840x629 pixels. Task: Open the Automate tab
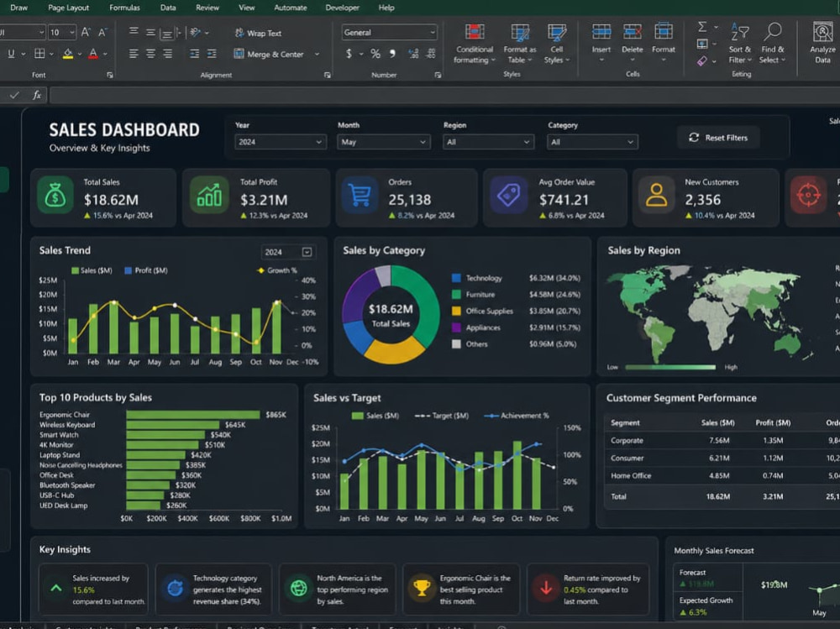point(291,8)
